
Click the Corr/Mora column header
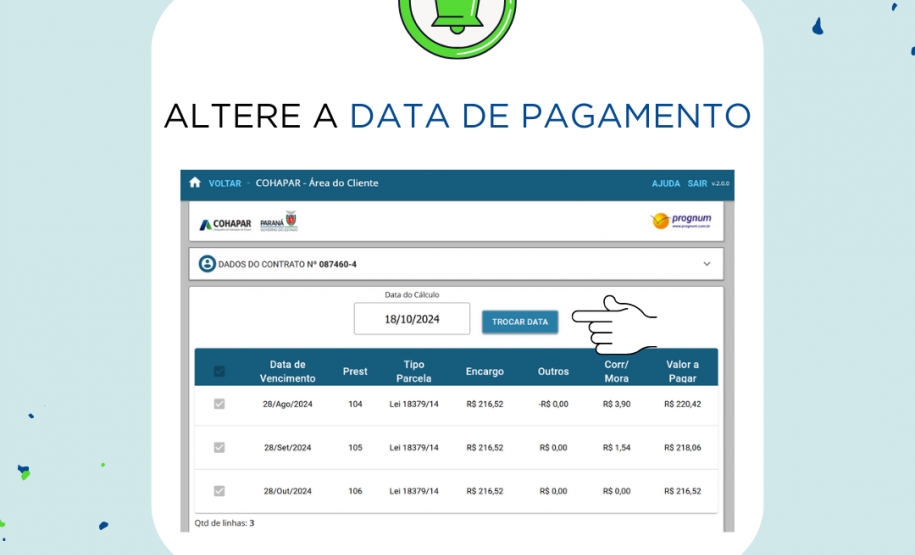point(616,371)
